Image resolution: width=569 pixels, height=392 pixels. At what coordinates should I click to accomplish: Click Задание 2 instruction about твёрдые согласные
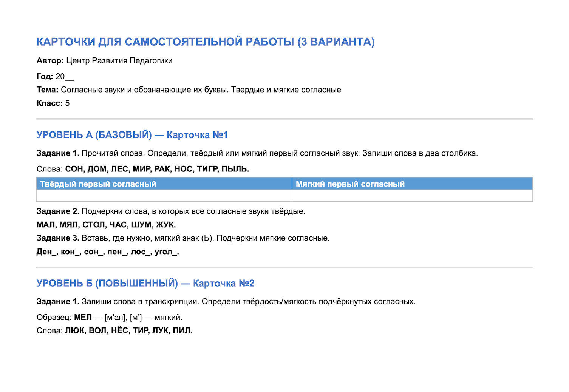click(171, 211)
